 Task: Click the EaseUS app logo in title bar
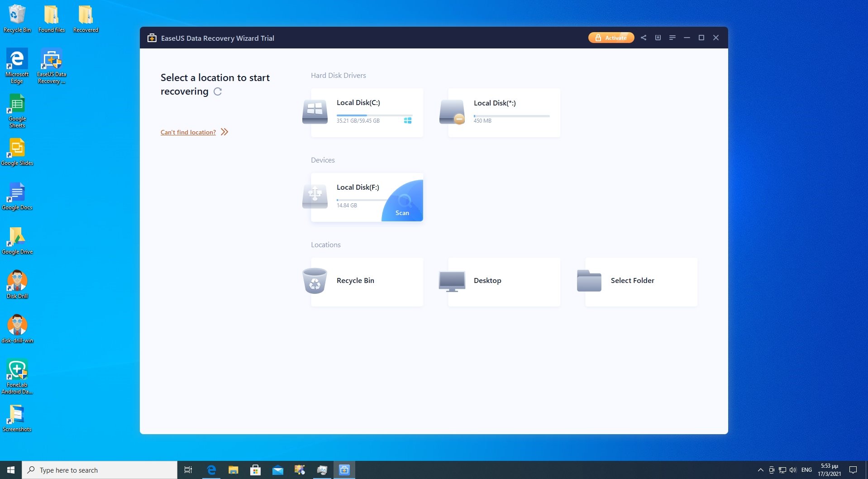pyautogui.click(x=152, y=38)
